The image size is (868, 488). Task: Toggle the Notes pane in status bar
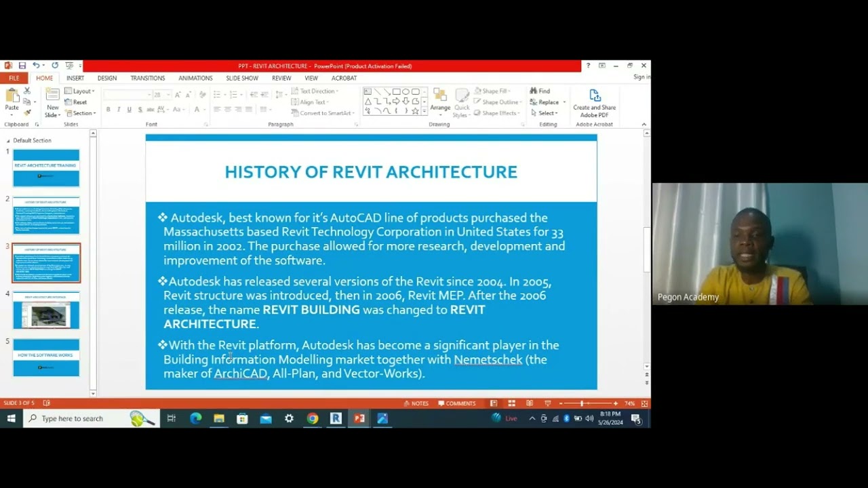coord(416,403)
